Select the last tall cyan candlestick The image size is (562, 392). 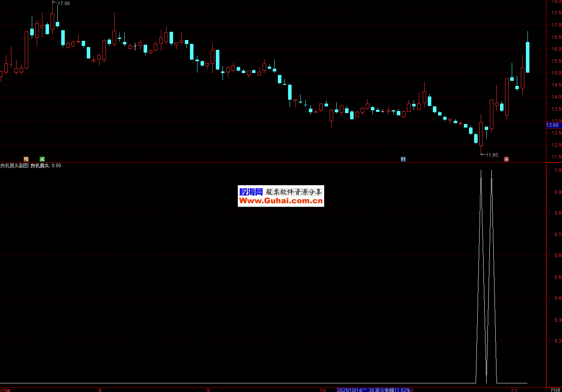pyautogui.click(x=527, y=57)
